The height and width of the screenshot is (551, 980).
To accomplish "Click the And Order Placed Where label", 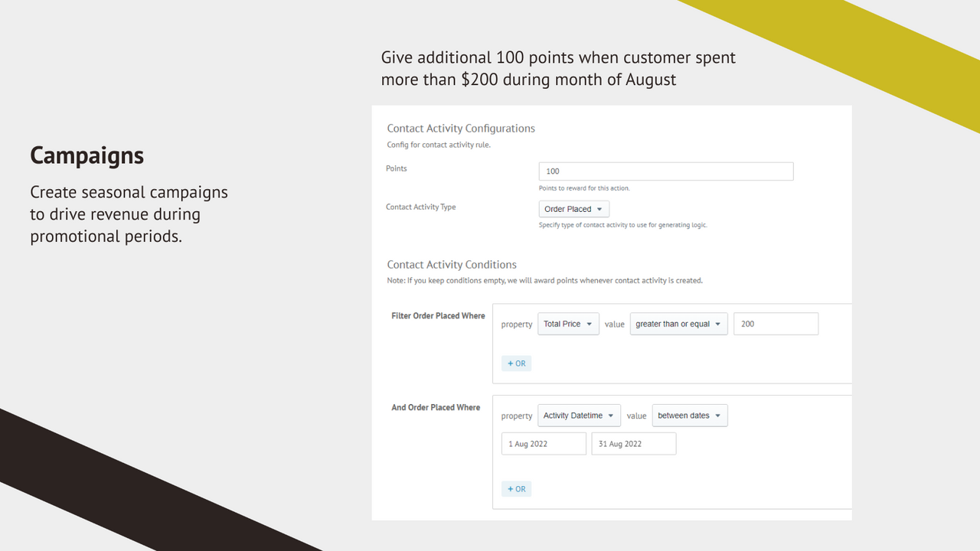I will pyautogui.click(x=436, y=407).
